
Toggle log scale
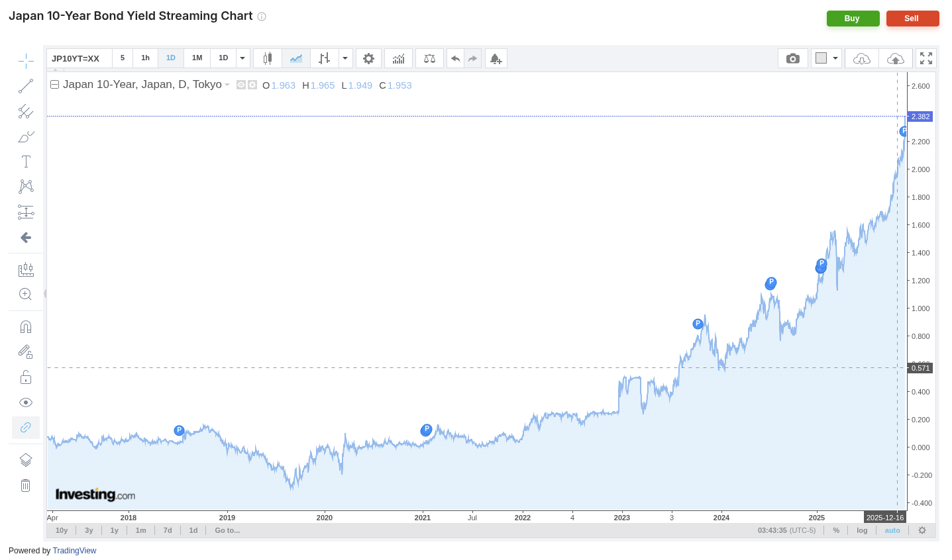pyautogui.click(x=862, y=530)
